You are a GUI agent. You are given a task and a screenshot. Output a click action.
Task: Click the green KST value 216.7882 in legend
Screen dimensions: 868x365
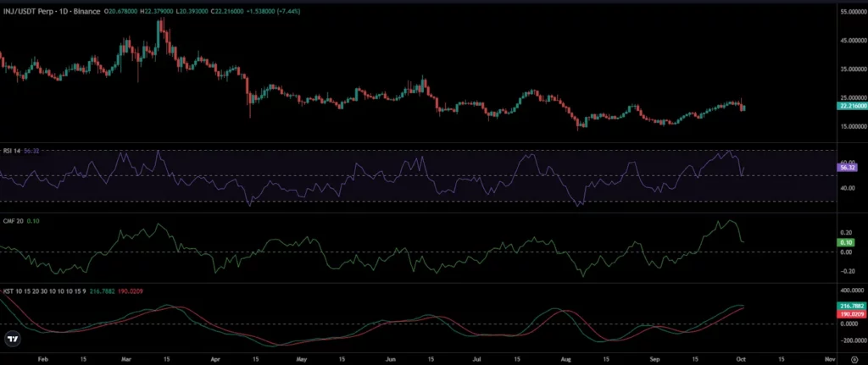coord(102,290)
